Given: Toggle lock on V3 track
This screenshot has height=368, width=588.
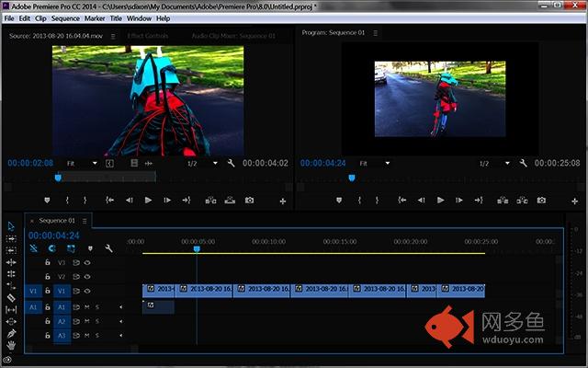Looking at the screenshot, I should pyautogui.click(x=48, y=262).
